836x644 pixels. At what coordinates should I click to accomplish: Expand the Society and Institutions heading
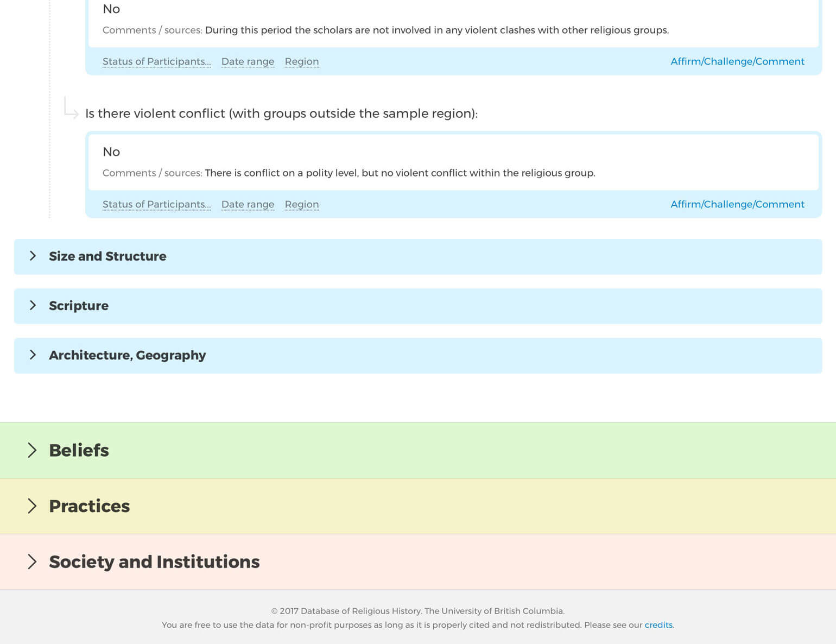click(154, 561)
